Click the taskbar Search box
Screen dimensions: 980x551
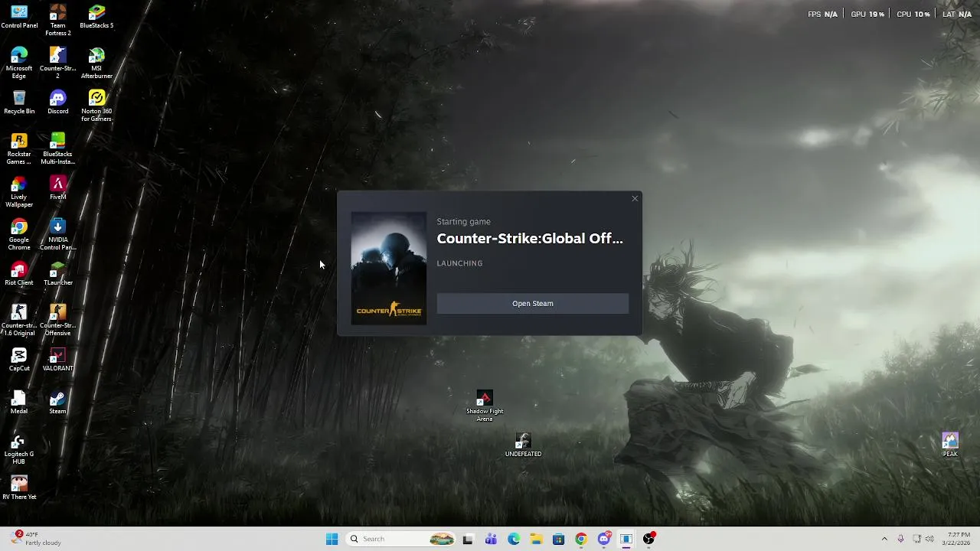pos(400,539)
